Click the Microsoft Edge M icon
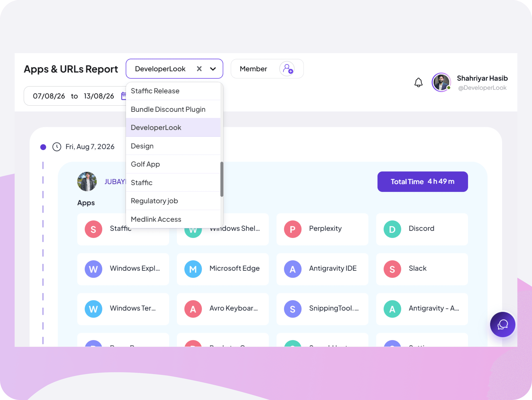The image size is (532, 400). click(193, 269)
